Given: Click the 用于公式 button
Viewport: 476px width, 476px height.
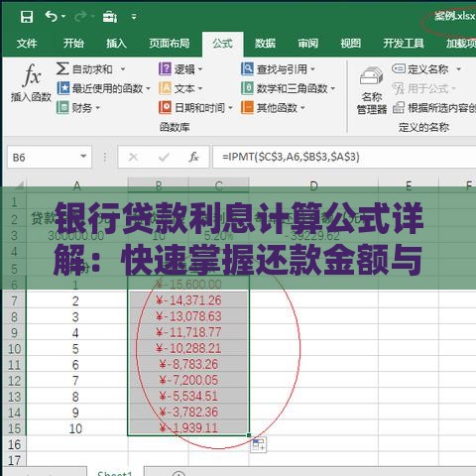Looking at the screenshot, I should (x=424, y=88).
